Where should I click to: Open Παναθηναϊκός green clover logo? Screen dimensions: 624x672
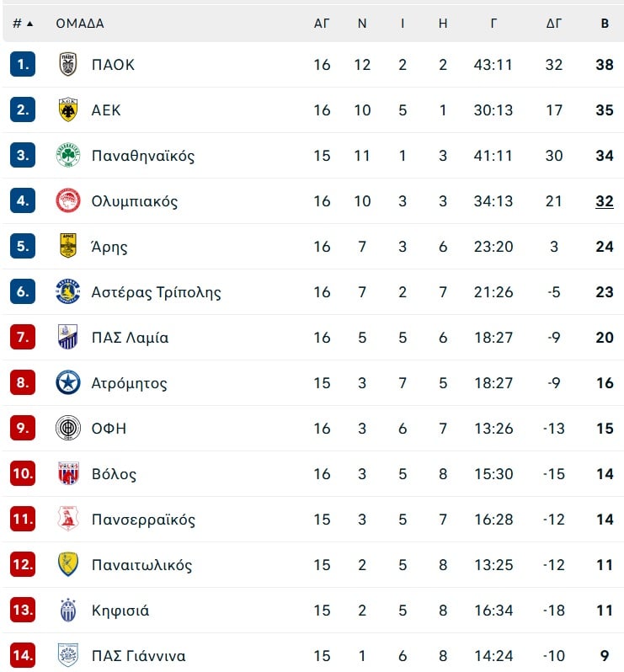click(x=68, y=155)
